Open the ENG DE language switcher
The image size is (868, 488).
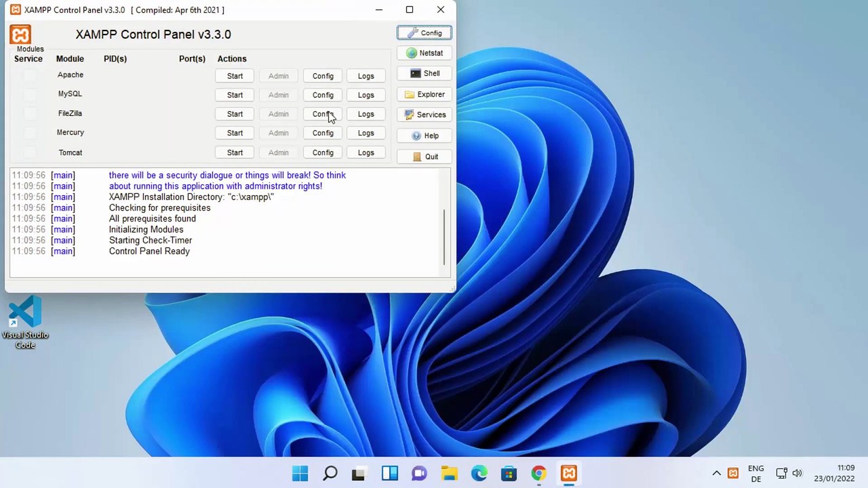(x=755, y=473)
